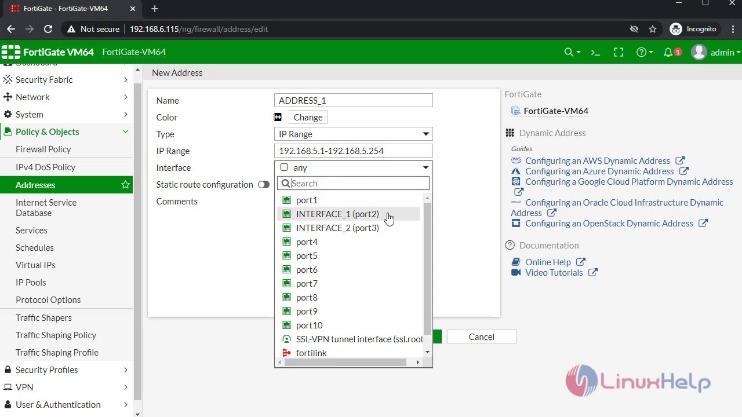Click interface list horizontal scrollbar
742x417 pixels.
tap(345, 362)
